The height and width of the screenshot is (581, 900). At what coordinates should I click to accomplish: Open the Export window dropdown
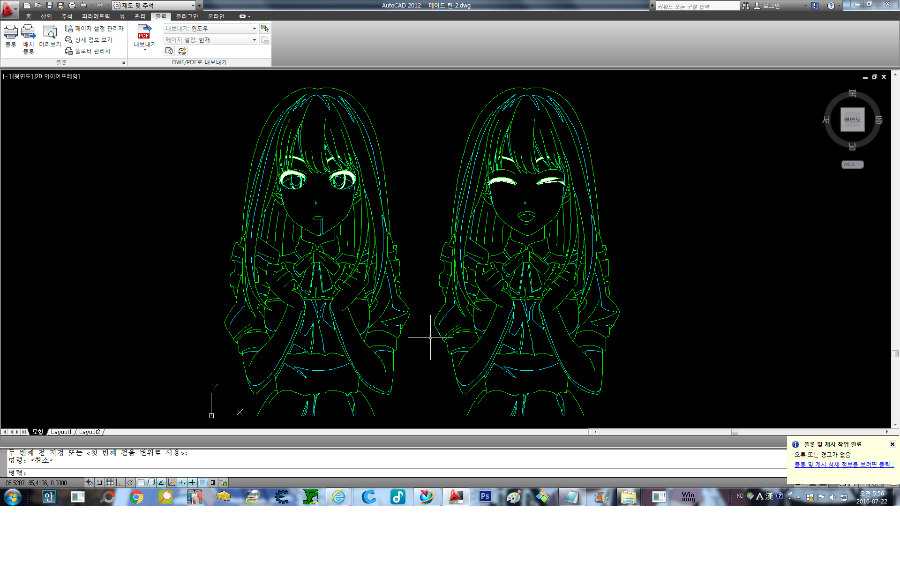click(x=253, y=29)
